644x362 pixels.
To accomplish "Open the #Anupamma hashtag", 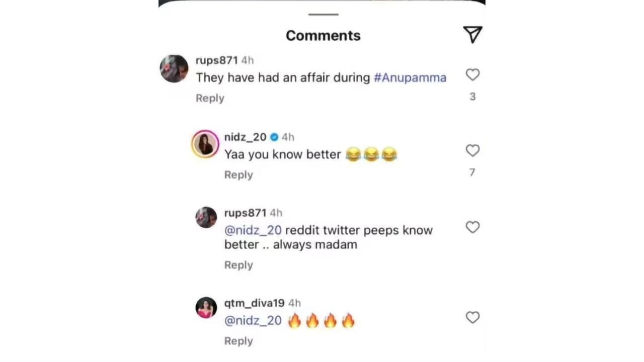I will point(410,77).
